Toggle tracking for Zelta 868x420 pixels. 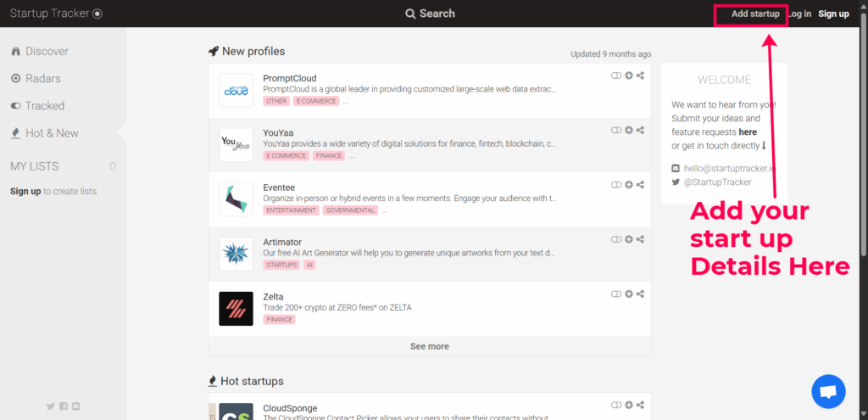(616, 294)
